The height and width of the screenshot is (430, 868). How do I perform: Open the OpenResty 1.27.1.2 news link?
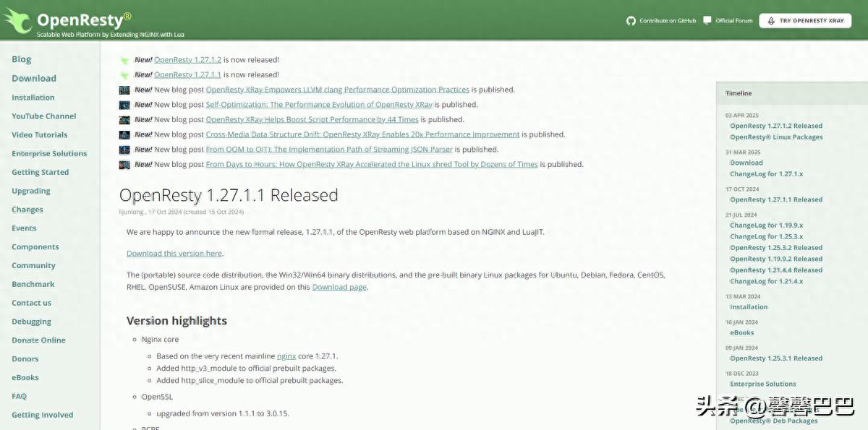[187, 60]
